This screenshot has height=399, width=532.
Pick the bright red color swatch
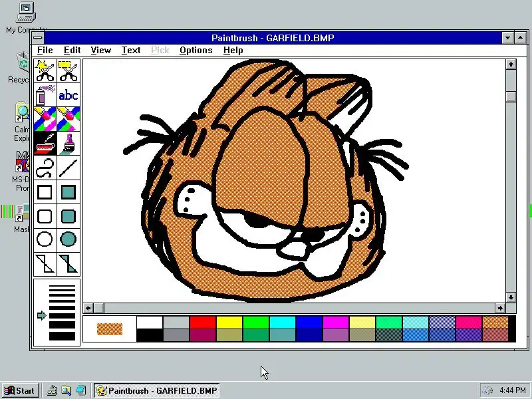click(x=203, y=323)
